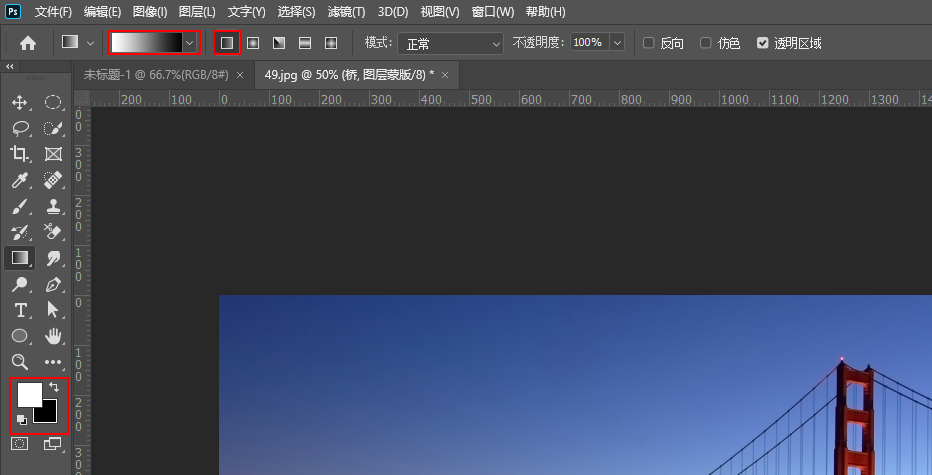This screenshot has width=932, height=475.
Task: Click the Home icon in options bar
Action: 28,43
